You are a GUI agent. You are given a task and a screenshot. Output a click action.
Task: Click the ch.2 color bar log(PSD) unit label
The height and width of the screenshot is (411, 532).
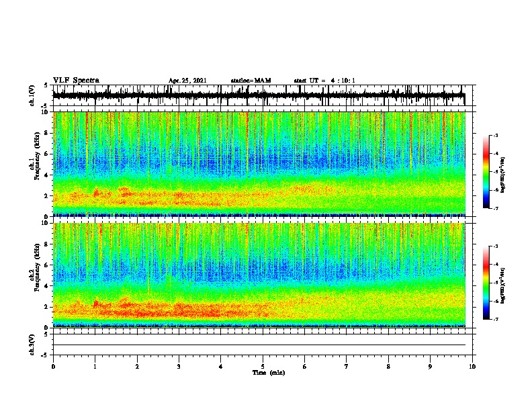(502, 285)
